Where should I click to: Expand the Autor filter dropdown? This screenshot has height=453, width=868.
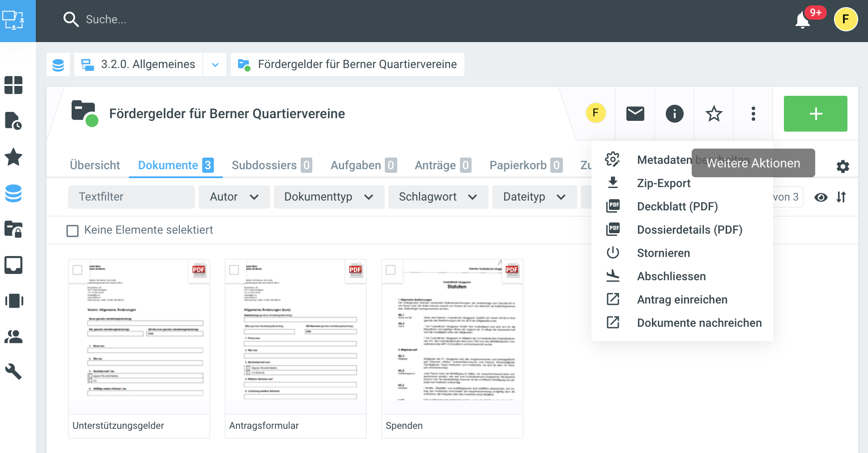[x=234, y=197]
